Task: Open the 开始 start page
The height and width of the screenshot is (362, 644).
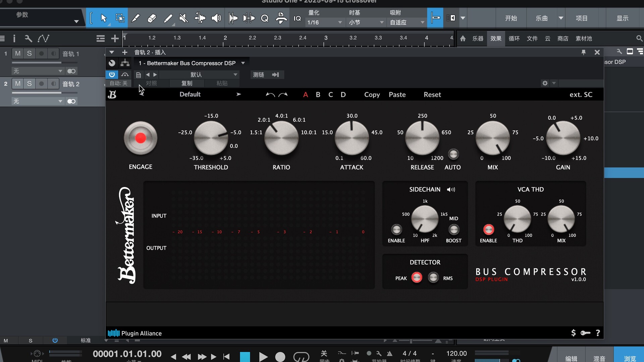Action: coord(511,18)
